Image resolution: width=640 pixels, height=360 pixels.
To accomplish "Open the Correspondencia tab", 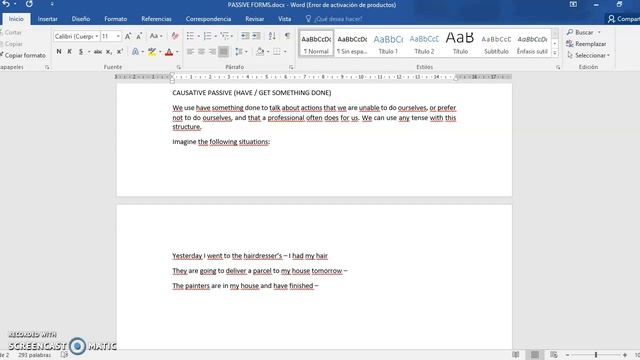I will 208,19.
